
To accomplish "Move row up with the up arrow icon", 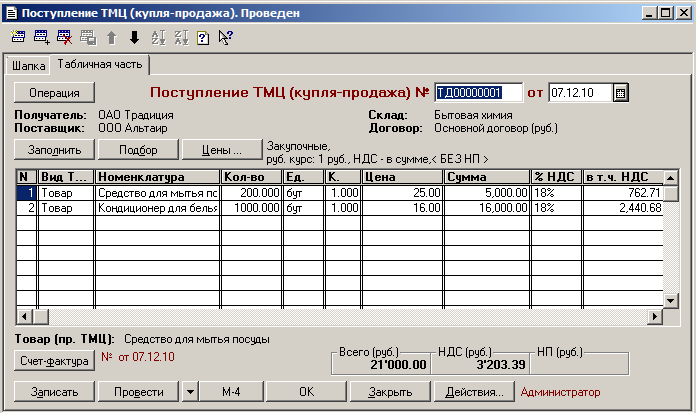I will 111,37.
